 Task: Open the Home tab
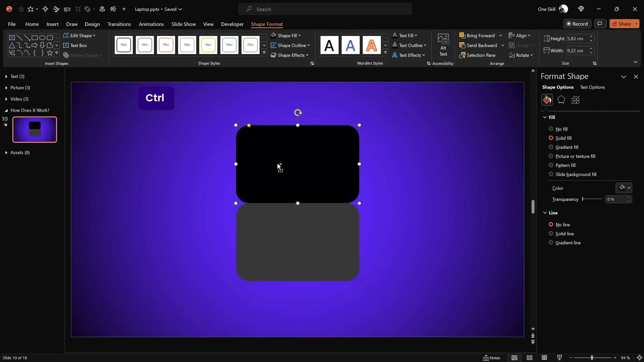click(32, 24)
